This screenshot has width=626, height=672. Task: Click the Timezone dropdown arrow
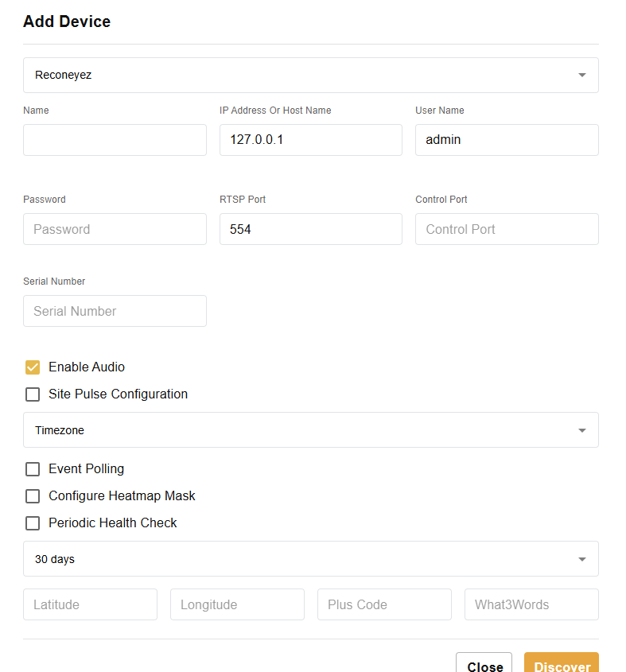[x=581, y=430]
